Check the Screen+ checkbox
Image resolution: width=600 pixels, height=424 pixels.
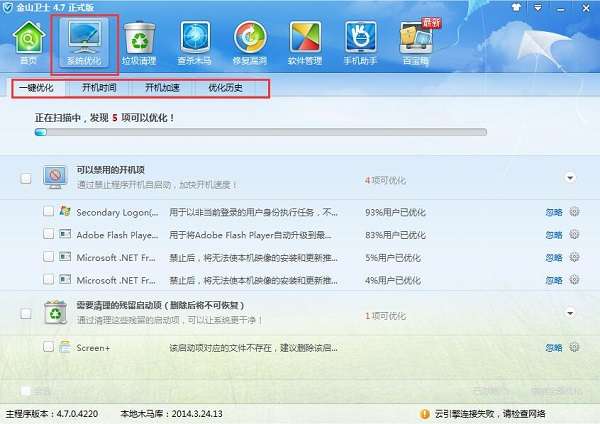point(48,347)
